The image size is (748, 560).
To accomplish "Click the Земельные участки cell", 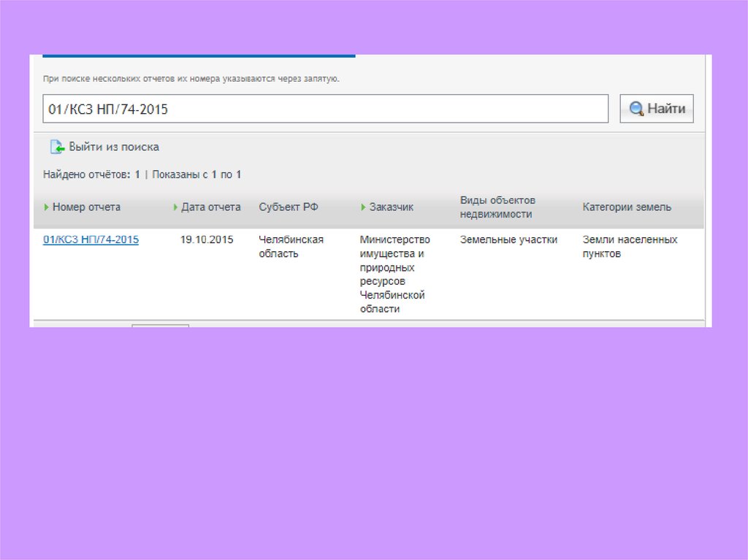I will (508, 239).
